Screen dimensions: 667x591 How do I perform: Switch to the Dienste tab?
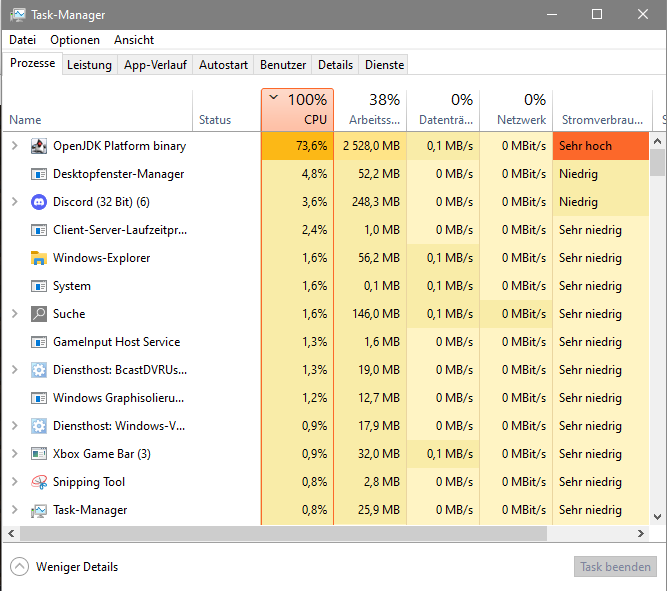tap(384, 65)
